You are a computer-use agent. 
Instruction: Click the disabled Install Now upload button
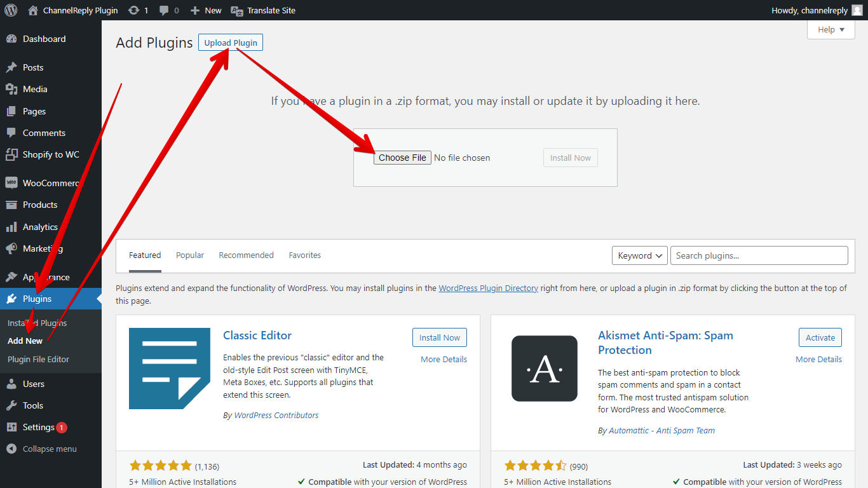(x=571, y=158)
